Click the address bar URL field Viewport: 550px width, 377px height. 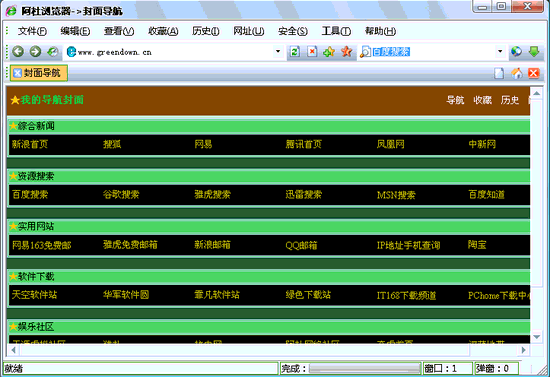(174, 52)
